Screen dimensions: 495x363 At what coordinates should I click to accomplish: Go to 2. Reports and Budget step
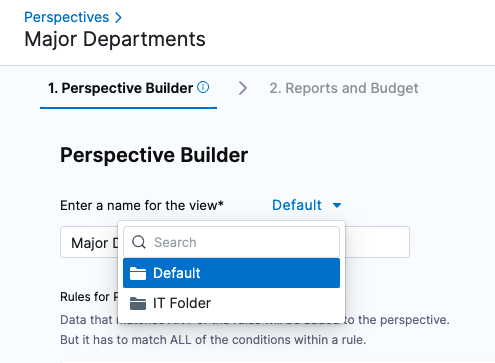(344, 88)
